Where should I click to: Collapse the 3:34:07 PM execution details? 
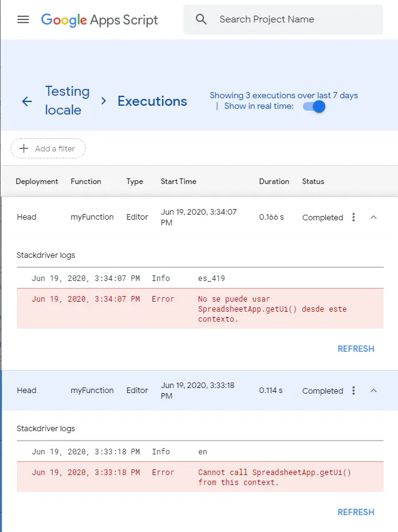(374, 217)
